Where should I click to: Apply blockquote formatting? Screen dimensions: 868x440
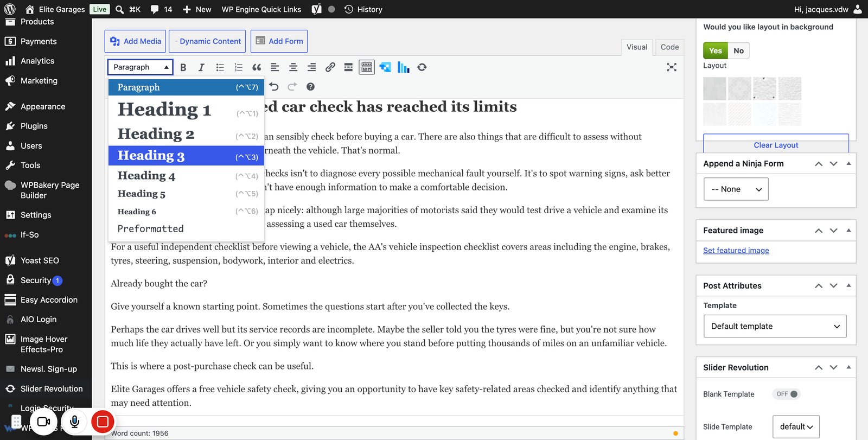257,67
